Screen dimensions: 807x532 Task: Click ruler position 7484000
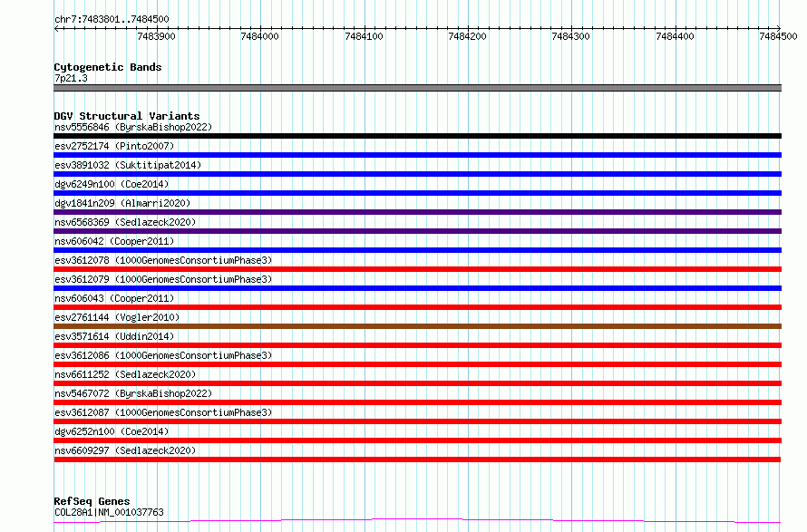point(260,36)
